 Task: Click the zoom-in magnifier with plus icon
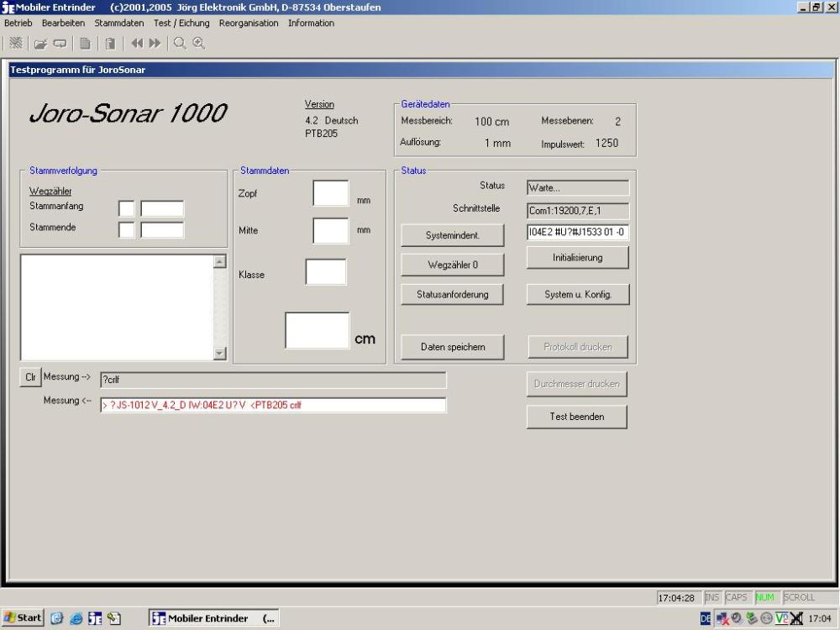coord(199,44)
